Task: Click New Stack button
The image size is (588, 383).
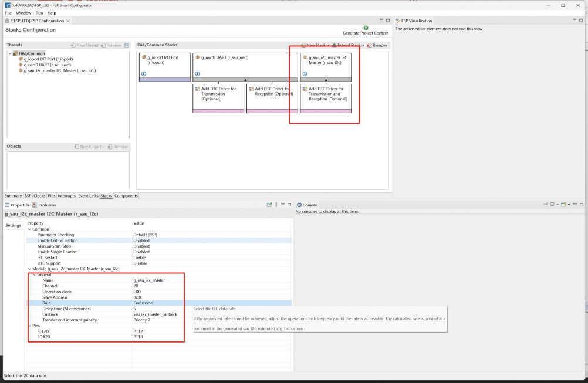Action: (x=315, y=45)
